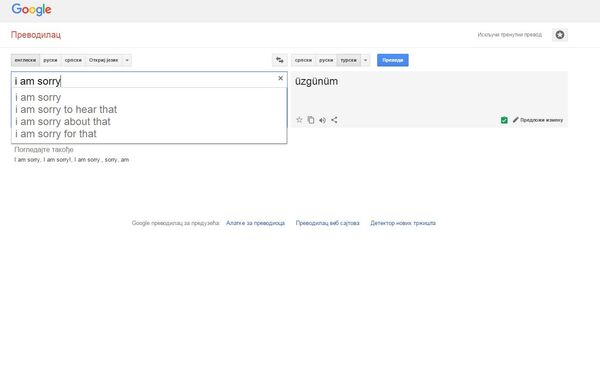Image resolution: width=600 pixels, height=374 pixels.
Task: Choose suggestion 'i am sorry'
Action: tap(149, 97)
